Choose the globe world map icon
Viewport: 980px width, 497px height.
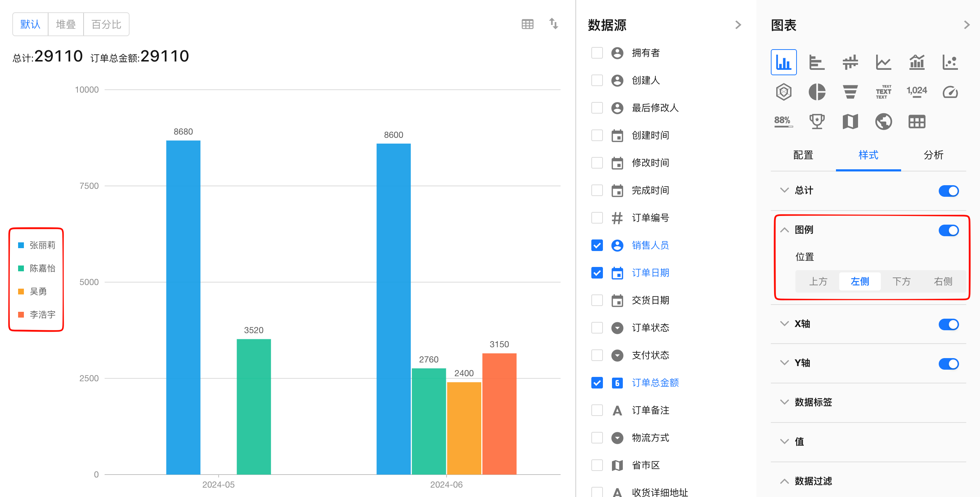(883, 122)
